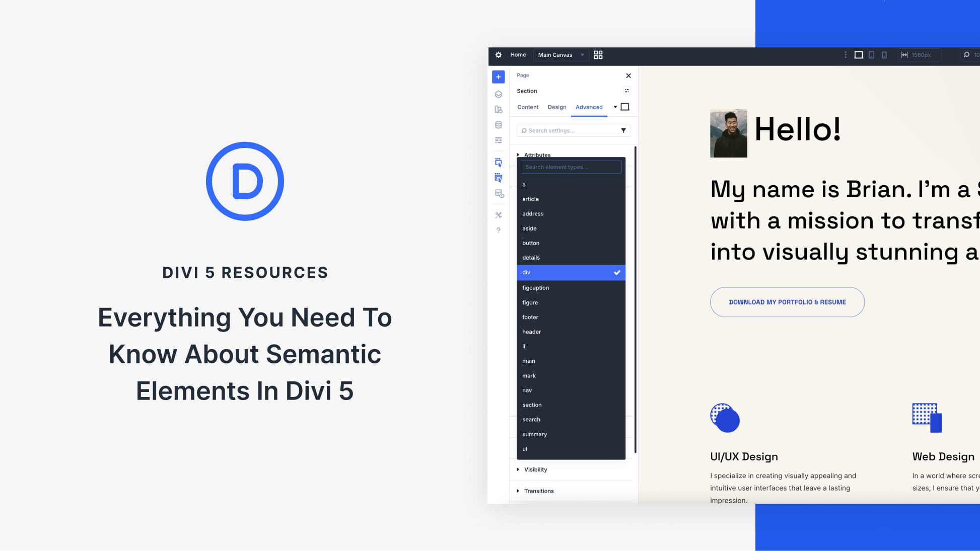Switch to the Content tab

coord(528,107)
